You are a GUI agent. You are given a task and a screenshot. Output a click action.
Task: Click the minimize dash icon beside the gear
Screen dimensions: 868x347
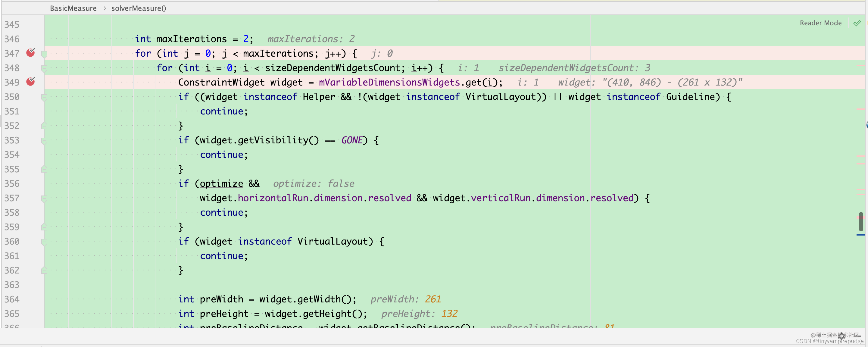click(x=857, y=336)
